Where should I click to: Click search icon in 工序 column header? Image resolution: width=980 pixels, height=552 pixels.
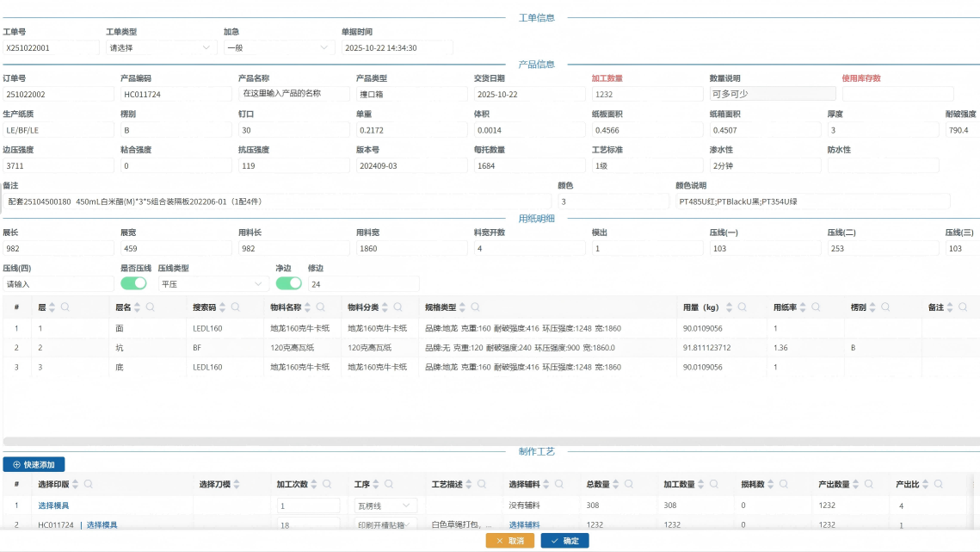(388, 484)
